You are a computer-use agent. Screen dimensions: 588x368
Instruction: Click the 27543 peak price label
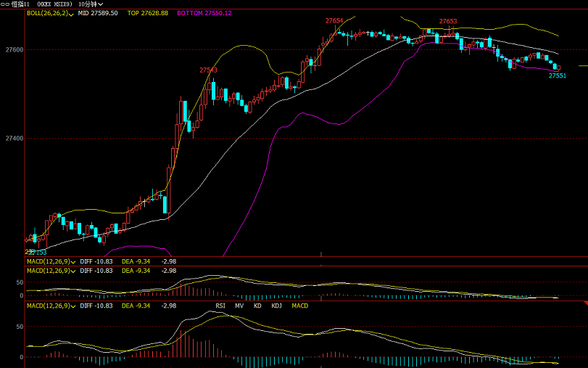208,70
